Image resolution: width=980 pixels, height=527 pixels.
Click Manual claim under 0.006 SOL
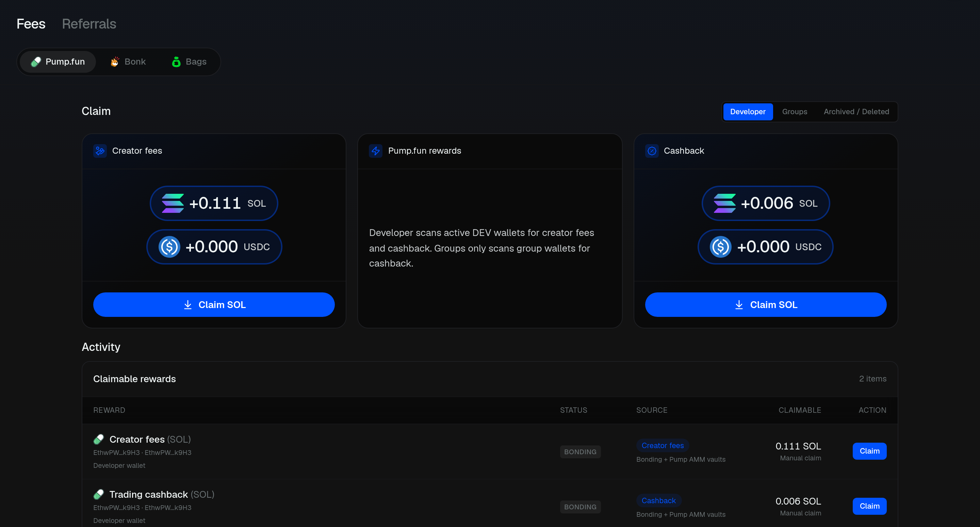click(x=800, y=513)
